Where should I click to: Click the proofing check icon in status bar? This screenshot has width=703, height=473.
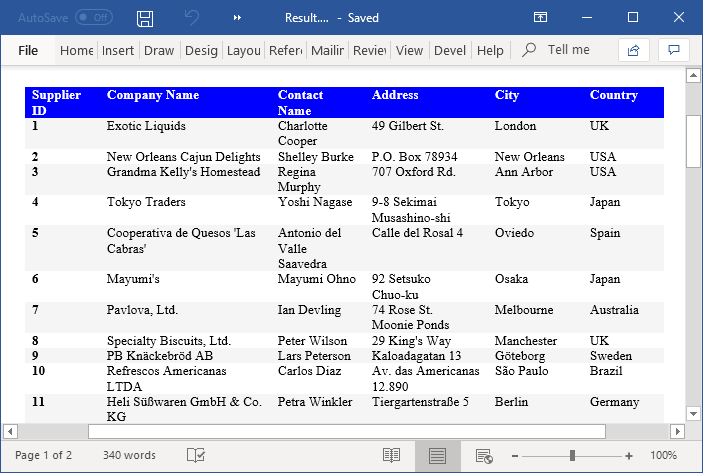[196, 455]
